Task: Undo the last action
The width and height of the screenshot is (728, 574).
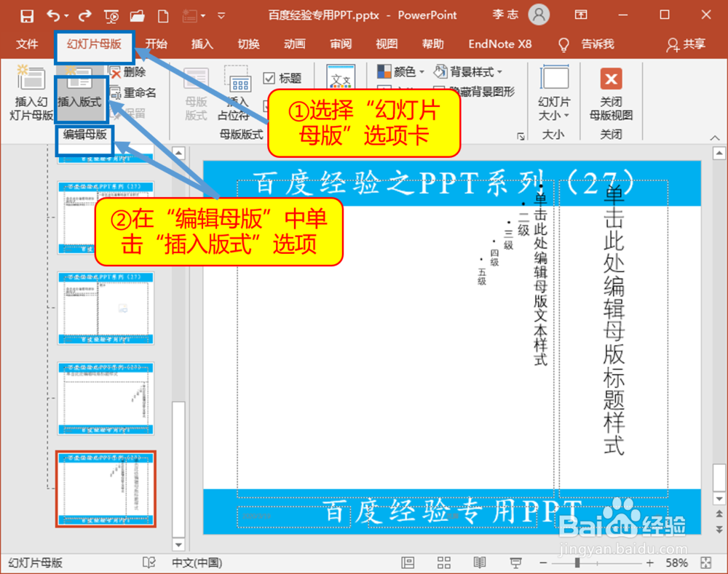Action: point(53,16)
